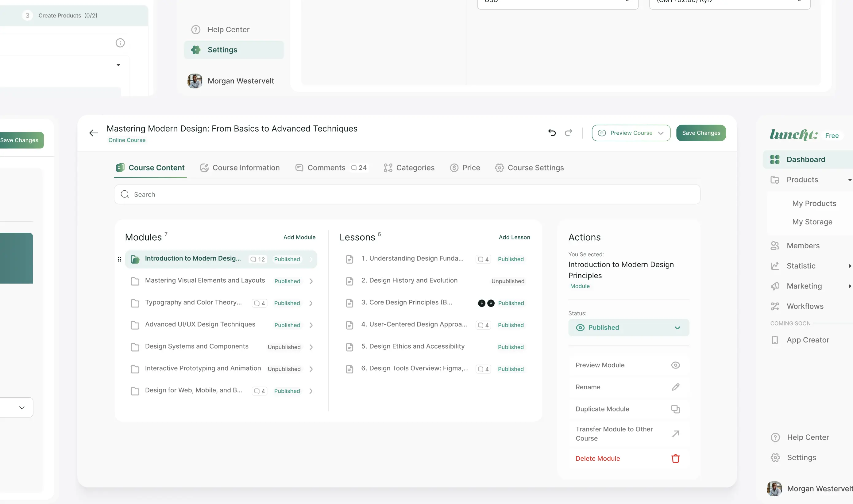The image size is (853, 504).
Task: Open the Preview Course dropdown
Action: point(661,133)
